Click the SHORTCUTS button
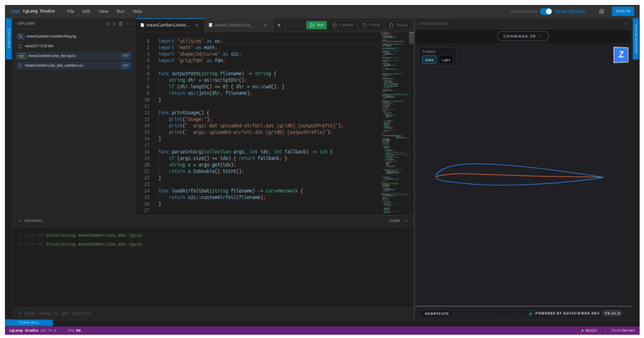This screenshot has height=338, width=644. click(x=436, y=313)
